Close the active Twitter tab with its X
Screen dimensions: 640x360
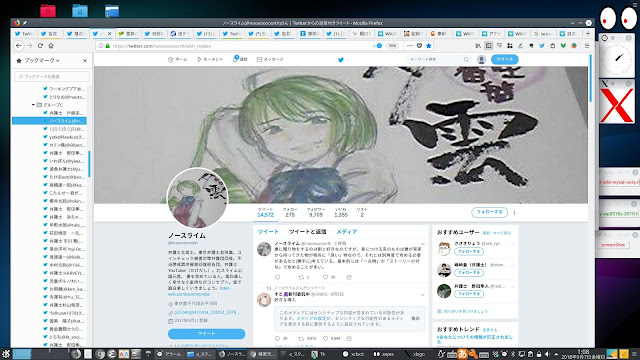[x=109, y=34]
